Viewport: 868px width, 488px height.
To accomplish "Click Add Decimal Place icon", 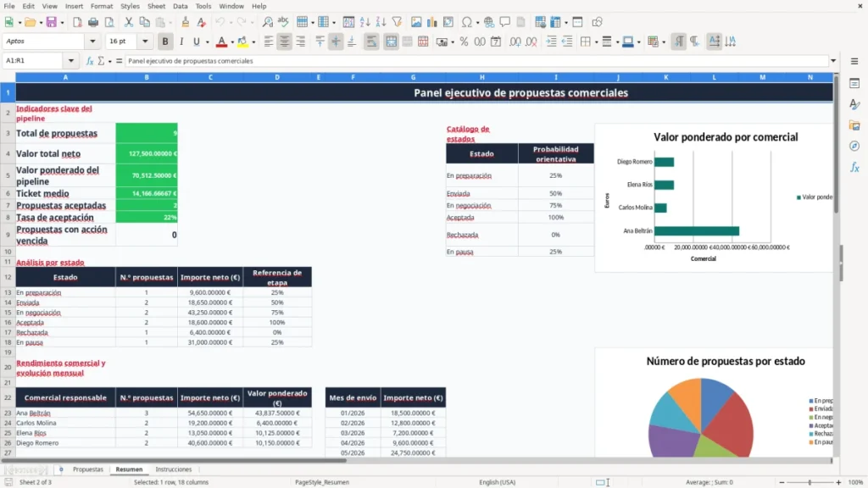I will (x=515, y=42).
